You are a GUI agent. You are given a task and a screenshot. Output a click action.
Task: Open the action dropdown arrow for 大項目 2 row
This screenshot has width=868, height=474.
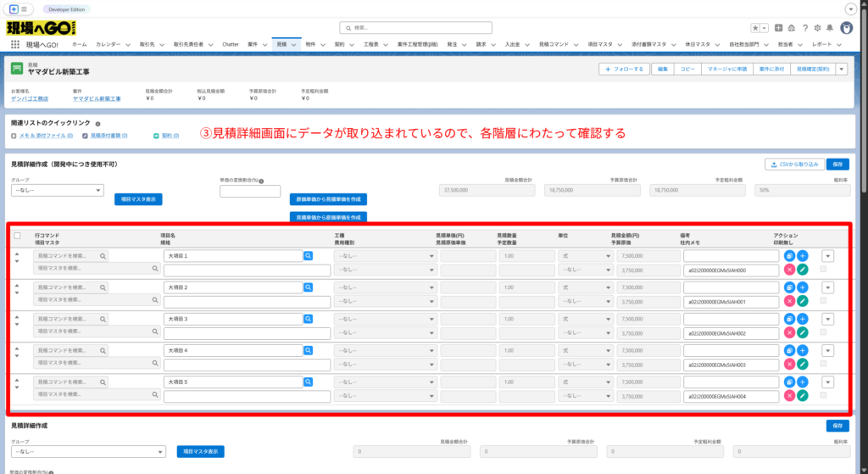(x=827, y=287)
